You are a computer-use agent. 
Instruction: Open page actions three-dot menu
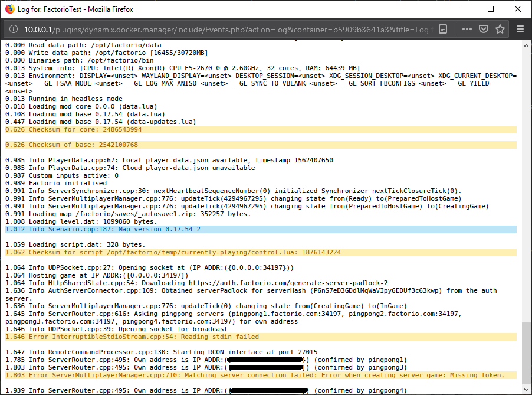click(x=467, y=29)
